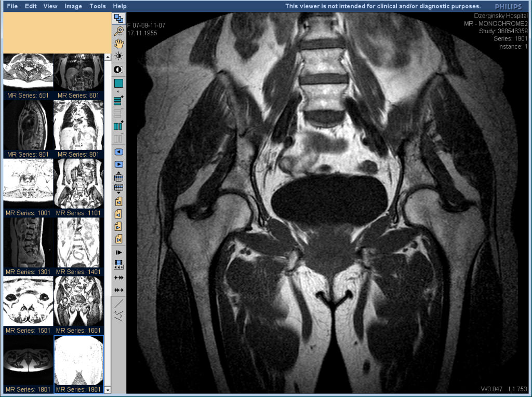
Task: Pick the angle measurement tool
Action: pyautogui.click(x=118, y=314)
